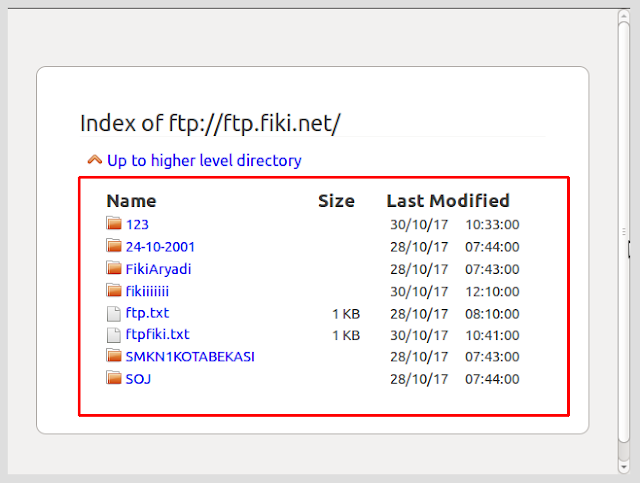Screen dimensions: 640x483
Task: Click the FikiAryadi folder icon
Action: click(x=114, y=268)
